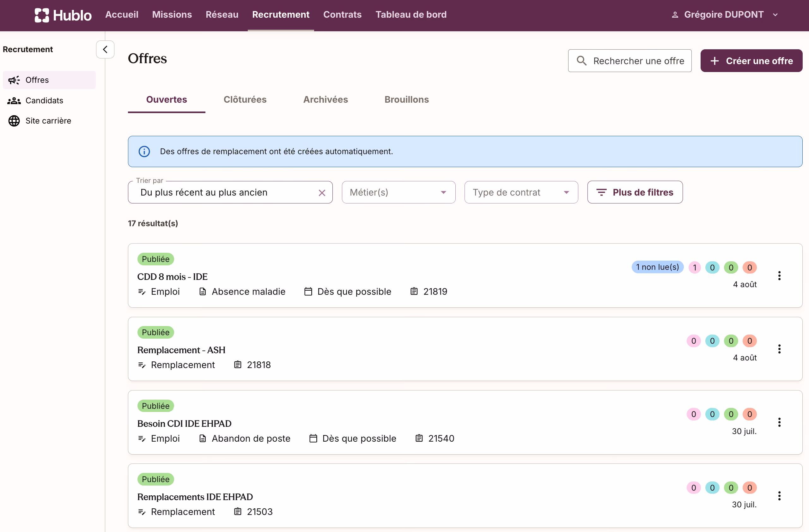Screen dimensions: 809x532
Task: Click the type icon beside Emploi on CDD offer
Action: [x=142, y=292]
